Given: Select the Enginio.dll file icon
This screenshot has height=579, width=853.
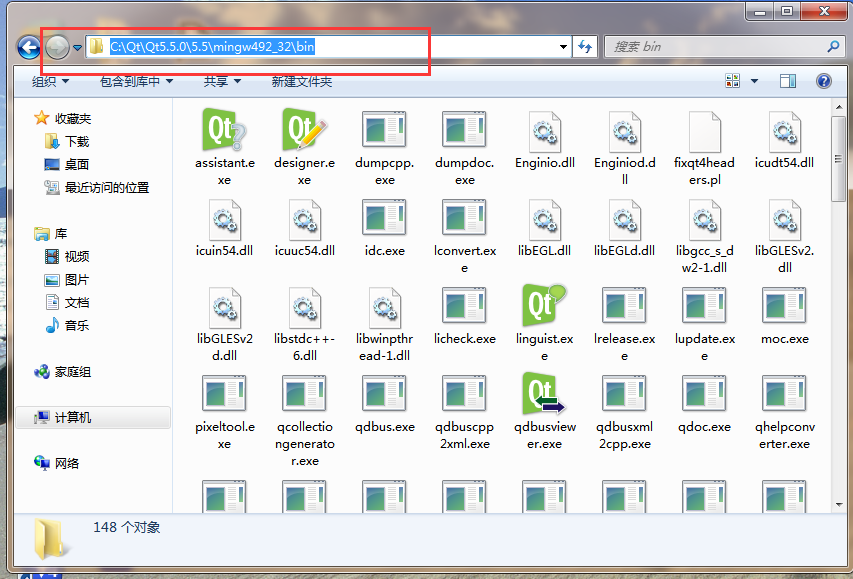Looking at the screenshot, I should [x=545, y=132].
